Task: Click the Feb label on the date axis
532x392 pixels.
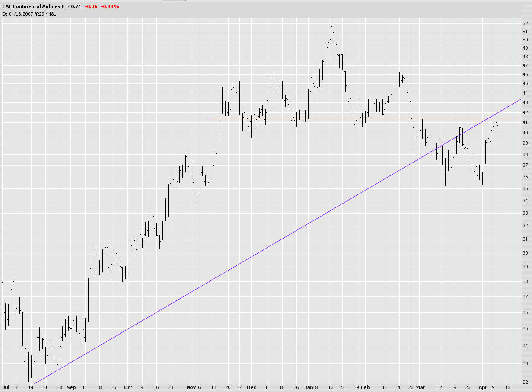Action: click(365, 387)
